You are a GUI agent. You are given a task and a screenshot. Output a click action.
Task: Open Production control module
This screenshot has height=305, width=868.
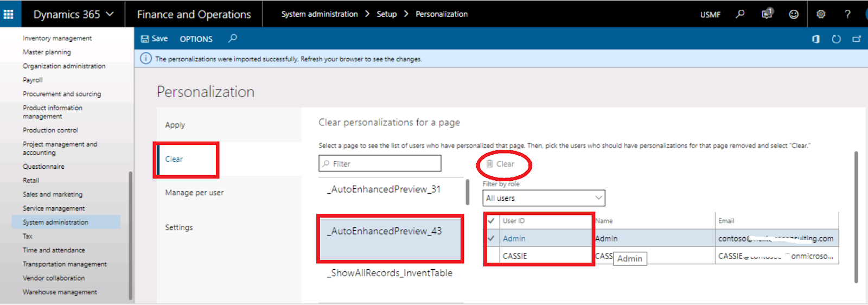(x=50, y=130)
